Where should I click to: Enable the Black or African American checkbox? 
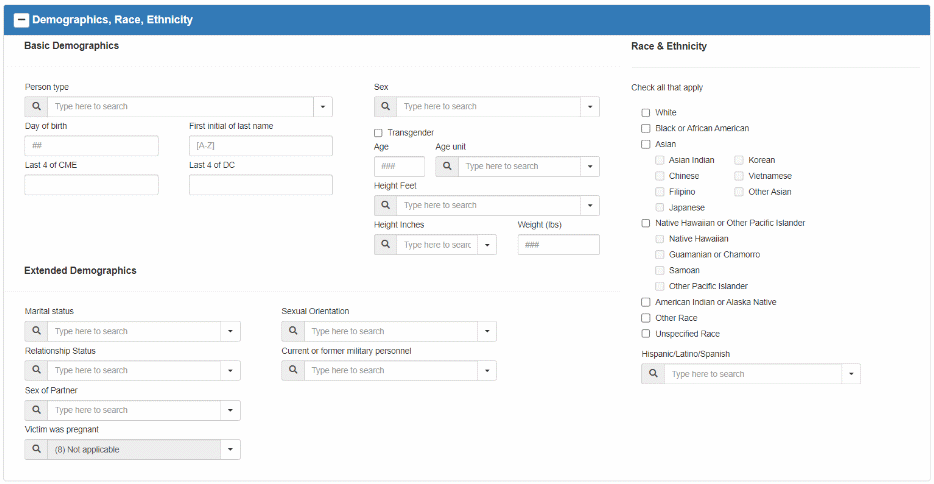(646, 128)
